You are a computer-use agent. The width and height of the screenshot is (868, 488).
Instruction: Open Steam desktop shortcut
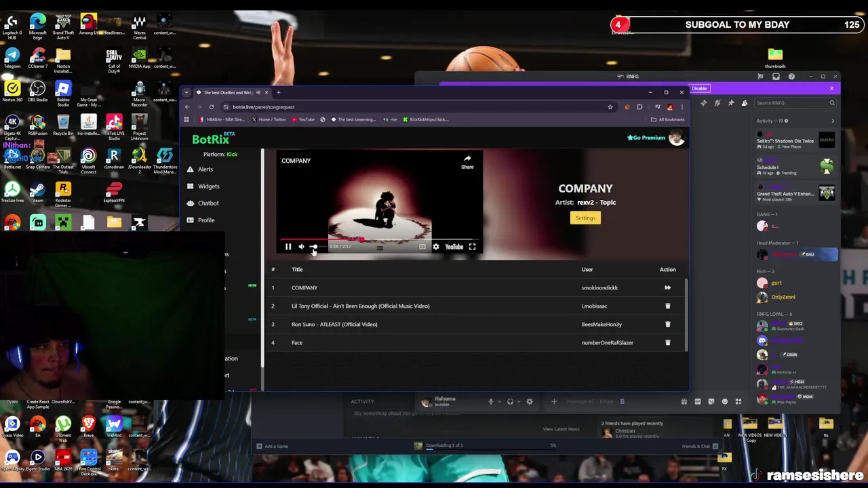click(x=37, y=192)
